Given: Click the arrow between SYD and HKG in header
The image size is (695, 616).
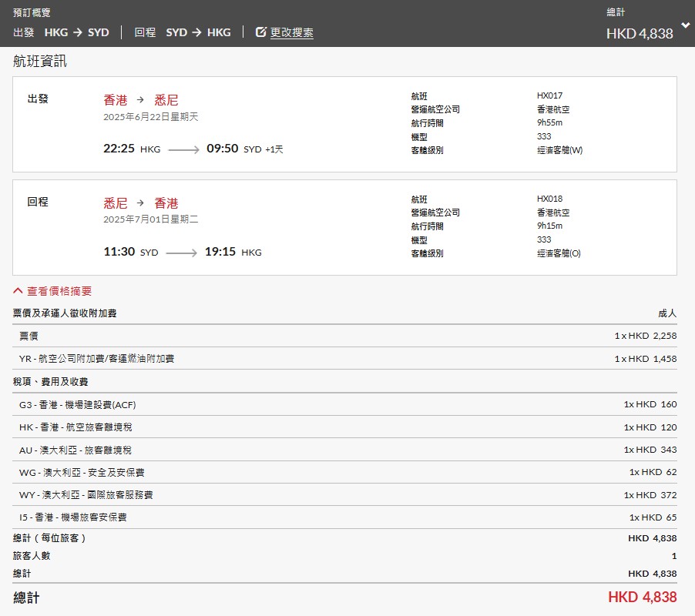Looking at the screenshot, I should 197,32.
